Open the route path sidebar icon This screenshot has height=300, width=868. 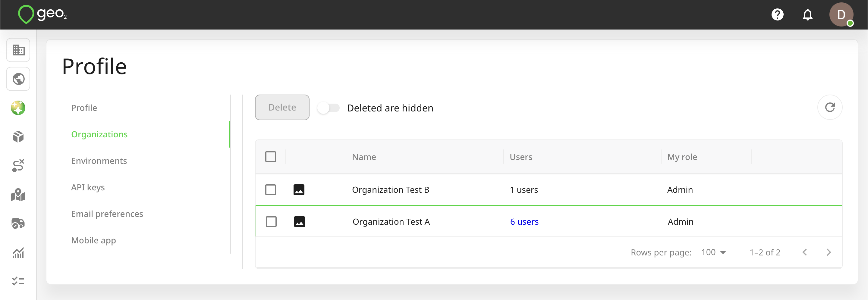18,166
